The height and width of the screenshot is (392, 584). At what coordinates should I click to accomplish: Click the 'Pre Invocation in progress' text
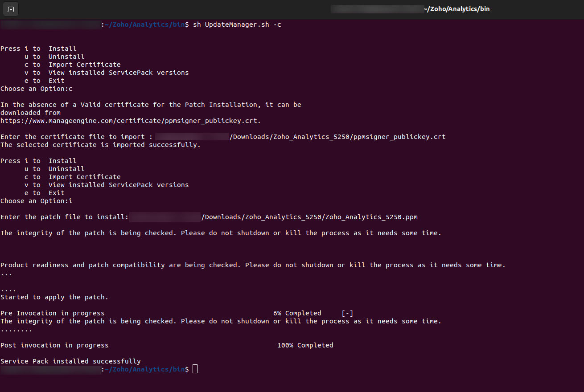point(53,313)
